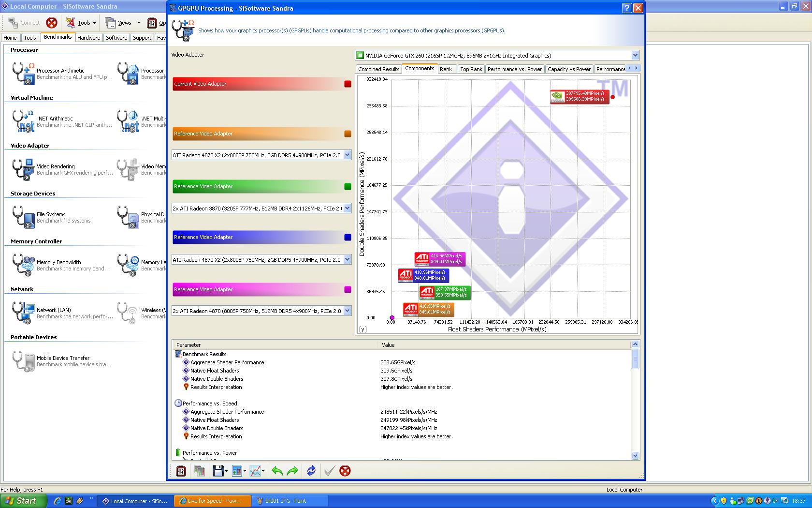Click the red cancel icon in bottom toolbar
This screenshot has width=812, height=508.
point(345,471)
